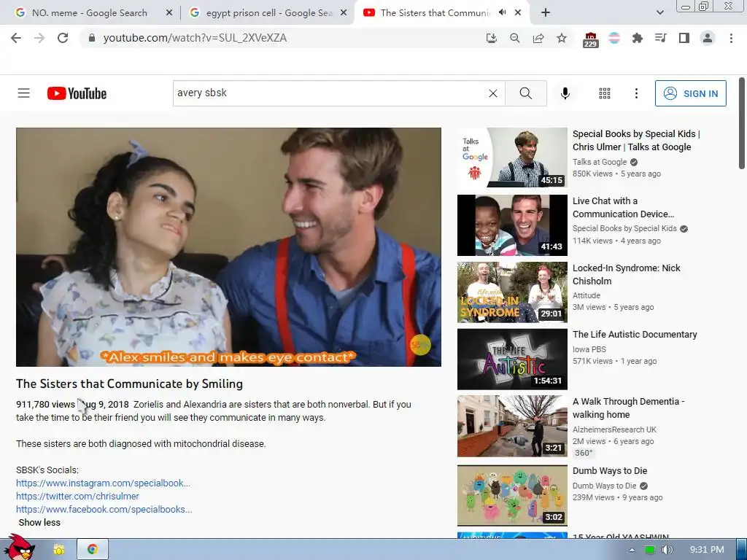Open the taskbar folder icon

point(58,550)
